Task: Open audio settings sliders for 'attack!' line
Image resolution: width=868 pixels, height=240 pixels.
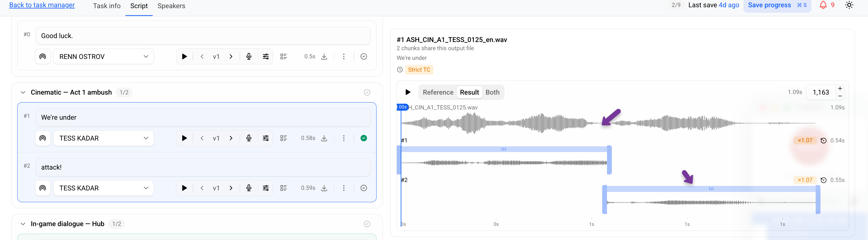Action: 266,188
